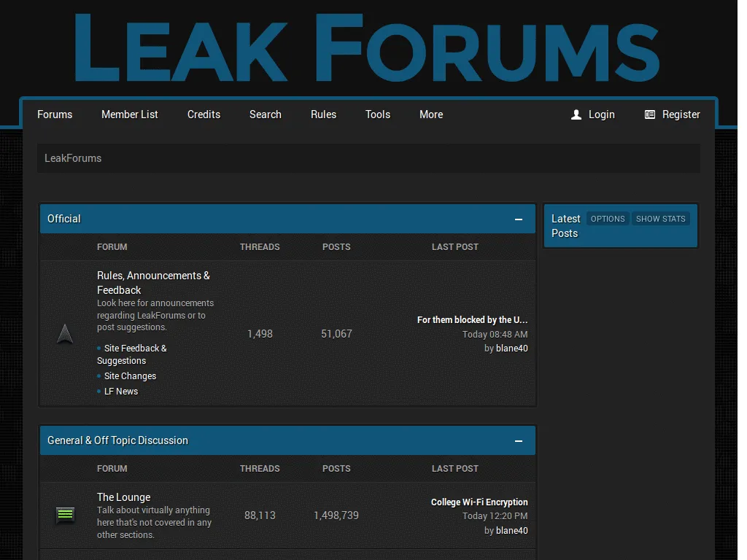Select the Tools menu item
Viewport: 747px width, 560px height.
click(x=378, y=114)
